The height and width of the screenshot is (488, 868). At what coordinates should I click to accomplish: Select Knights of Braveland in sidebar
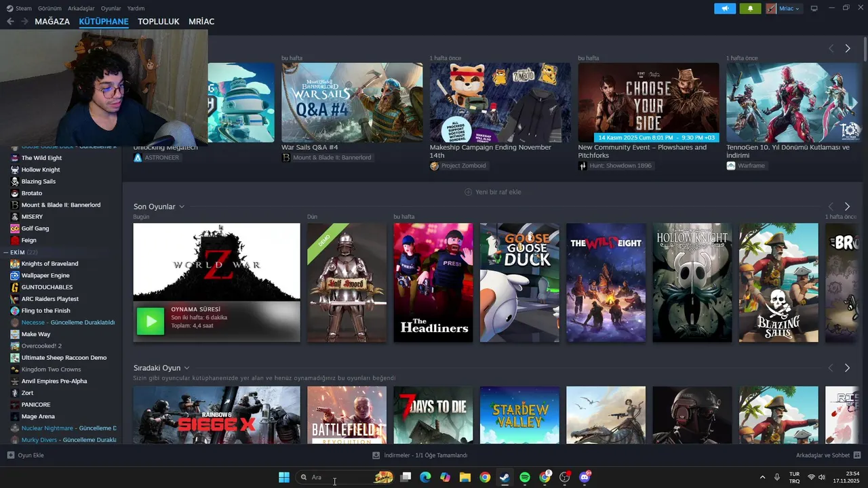50,264
